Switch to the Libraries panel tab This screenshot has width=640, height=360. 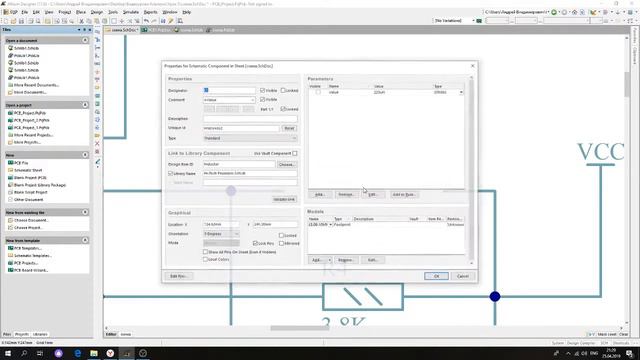tap(40, 334)
